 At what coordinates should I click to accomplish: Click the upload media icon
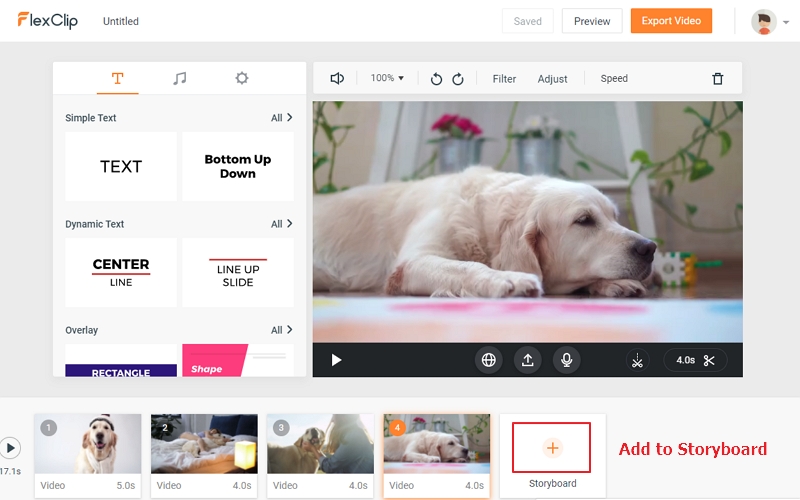528,360
